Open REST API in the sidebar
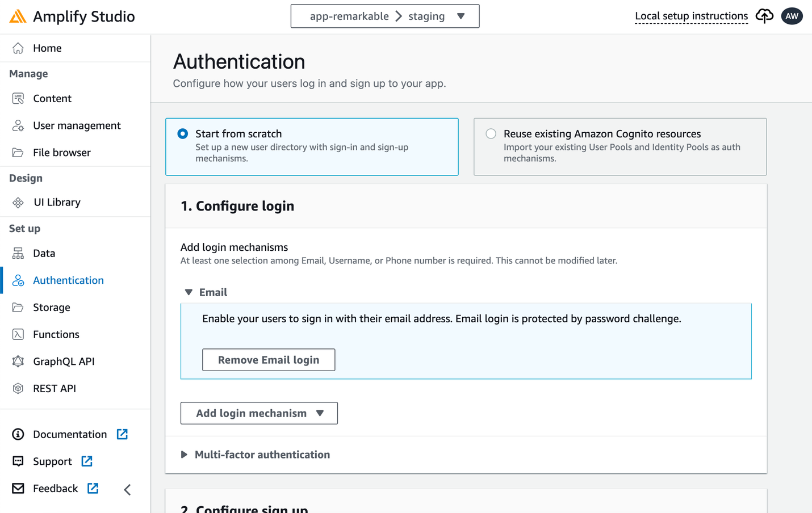Viewport: 812px width, 513px height. [55, 389]
